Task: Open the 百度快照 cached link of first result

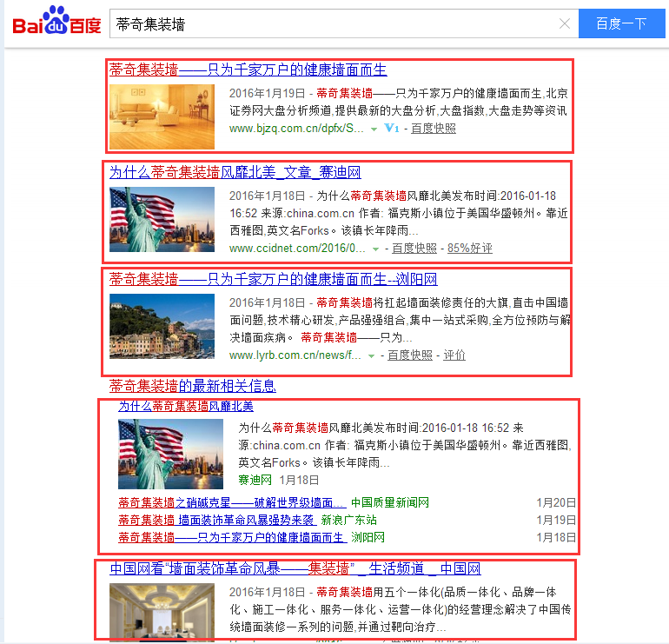Action: [x=433, y=129]
